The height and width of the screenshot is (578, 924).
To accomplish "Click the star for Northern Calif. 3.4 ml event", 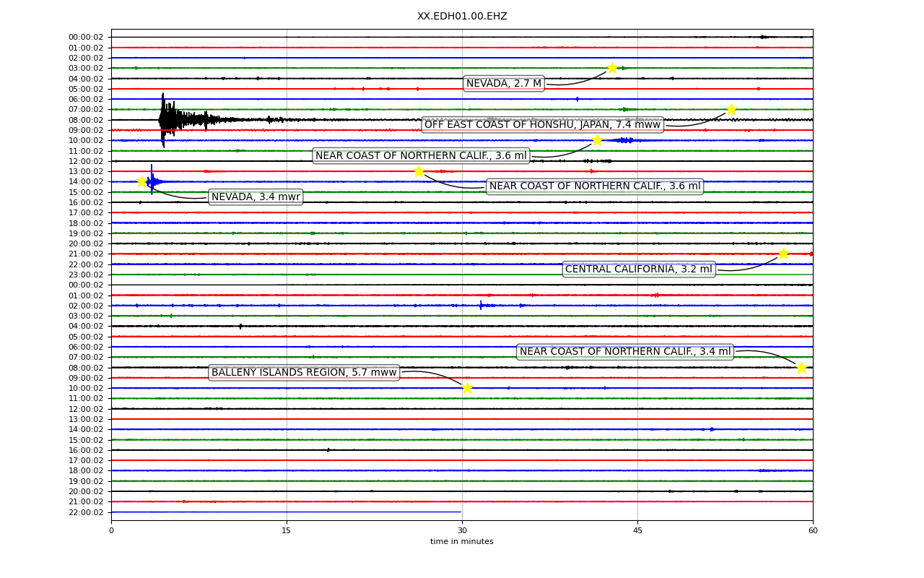I will 801,368.
